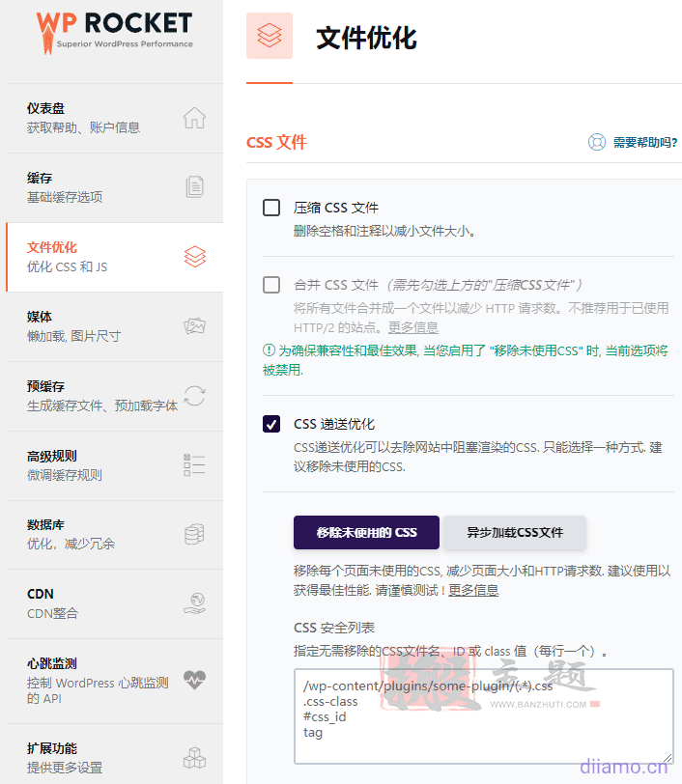Viewport: 682px width, 784px height.
Task: Click the media image icon
Action: click(x=194, y=326)
